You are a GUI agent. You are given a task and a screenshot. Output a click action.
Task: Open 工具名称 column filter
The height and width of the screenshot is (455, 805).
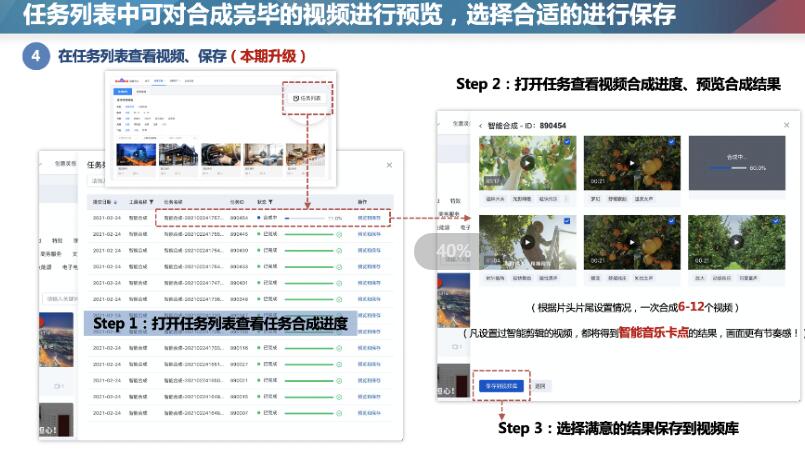151,200
